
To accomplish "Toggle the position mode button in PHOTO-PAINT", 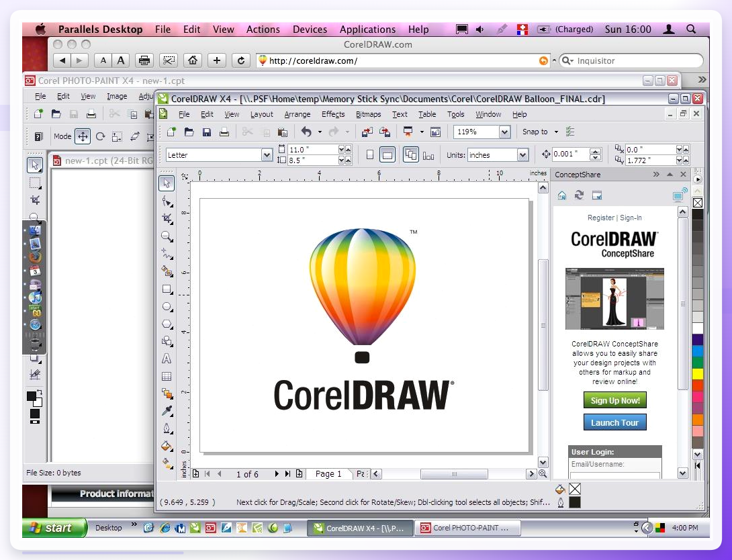I will (x=83, y=136).
